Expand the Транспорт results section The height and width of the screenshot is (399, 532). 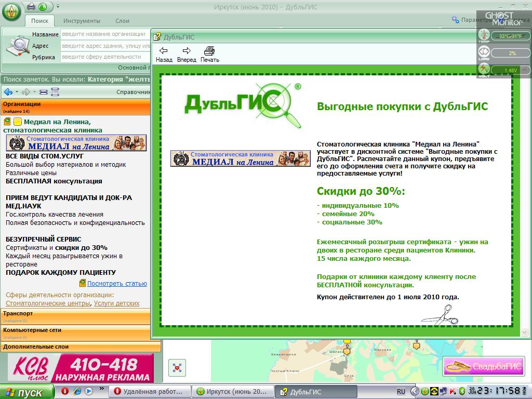[76, 316]
